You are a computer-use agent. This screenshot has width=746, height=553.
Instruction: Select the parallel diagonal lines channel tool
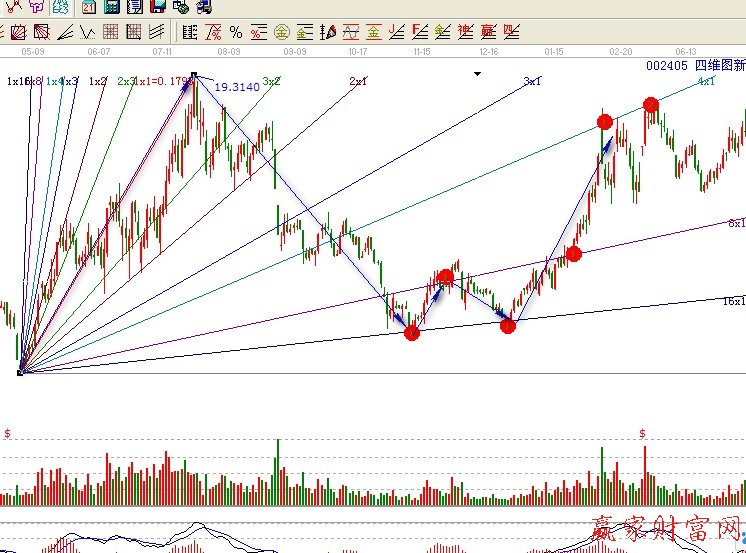click(156, 32)
